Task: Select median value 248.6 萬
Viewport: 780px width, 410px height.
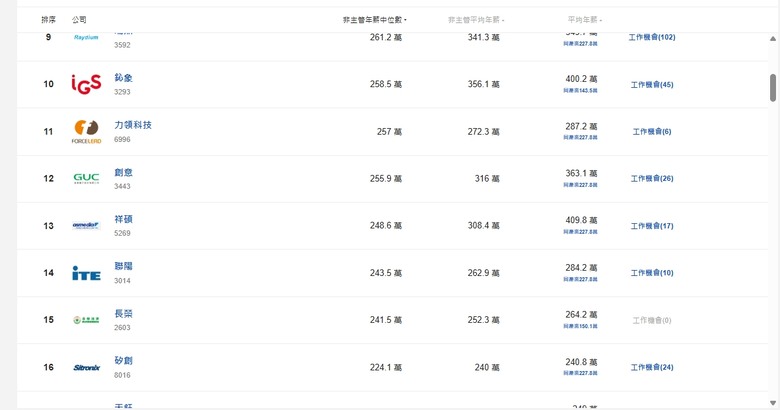Action: pyautogui.click(x=386, y=225)
